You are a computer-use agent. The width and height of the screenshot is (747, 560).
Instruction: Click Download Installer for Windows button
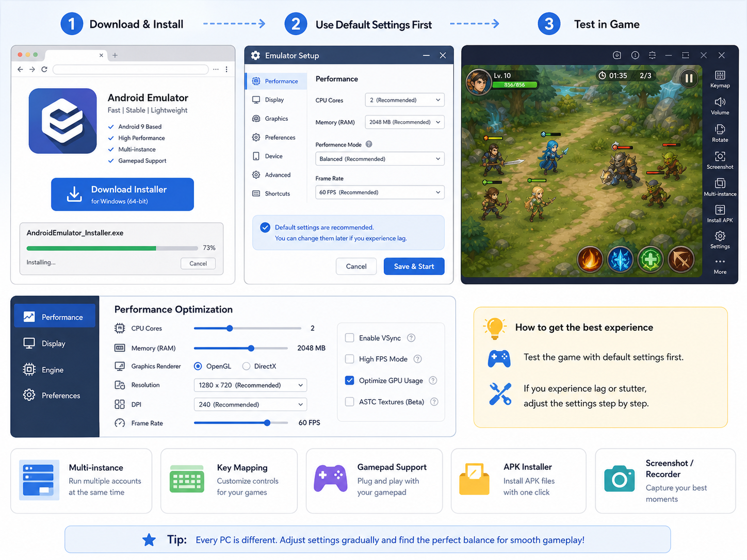(x=122, y=194)
